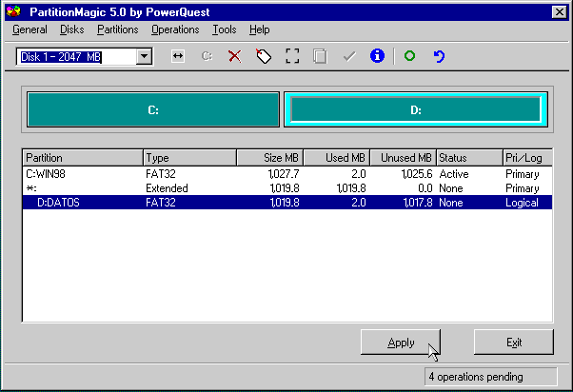Click the Size MB column header
This screenshot has height=392, width=573.
pos(270,158)
